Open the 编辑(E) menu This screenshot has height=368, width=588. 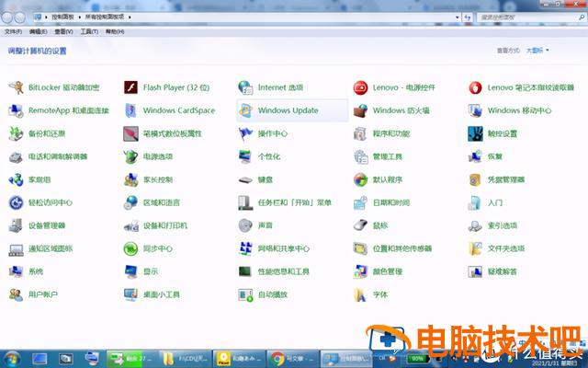39,32
